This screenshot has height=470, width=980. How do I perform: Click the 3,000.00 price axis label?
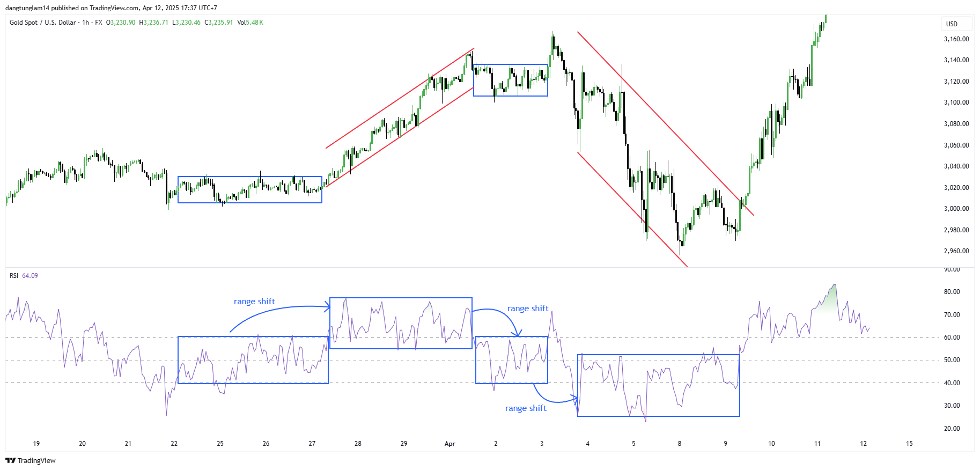click(956, 209)
